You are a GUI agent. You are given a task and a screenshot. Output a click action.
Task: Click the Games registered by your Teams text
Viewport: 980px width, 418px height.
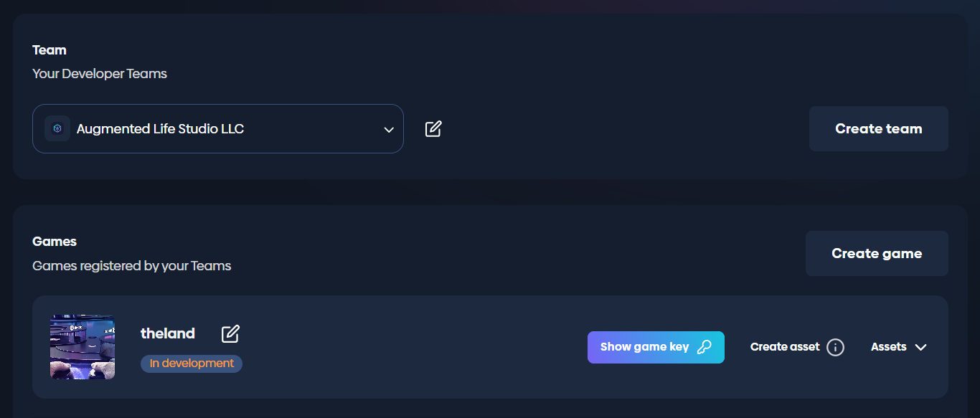pos(132,266)
